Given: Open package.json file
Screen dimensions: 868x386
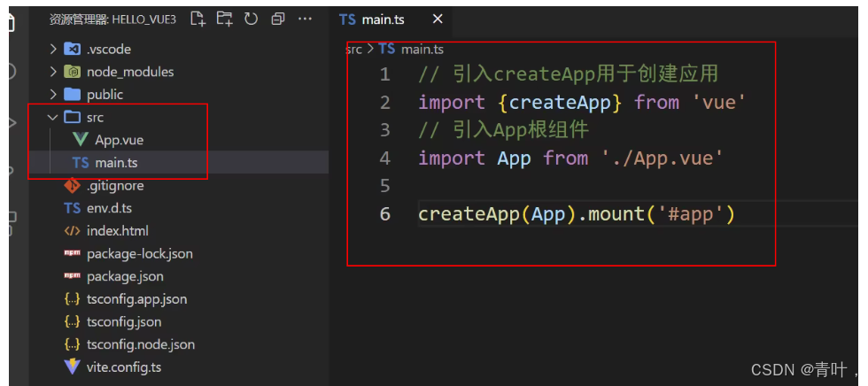Looking at the screenshot, I should click(x=125, y=276).
